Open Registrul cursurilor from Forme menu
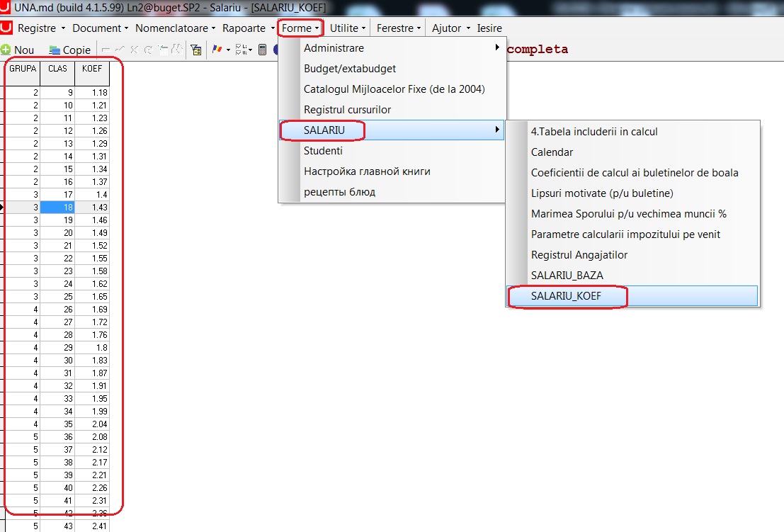 coord(392,110)
